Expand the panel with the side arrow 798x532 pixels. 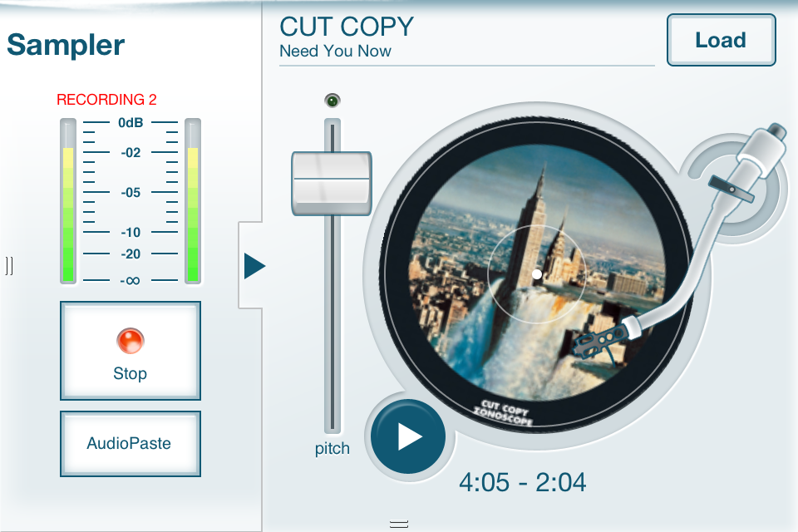[254, 266]
